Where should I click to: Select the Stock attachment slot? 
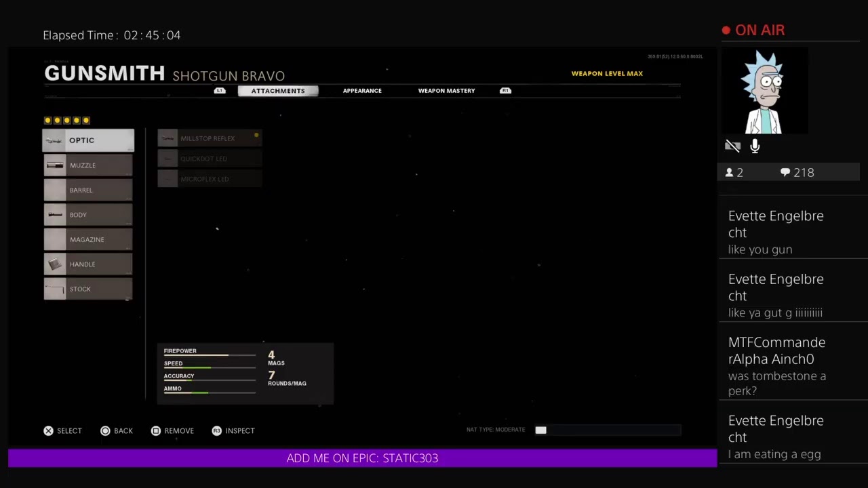coord(88,289)
